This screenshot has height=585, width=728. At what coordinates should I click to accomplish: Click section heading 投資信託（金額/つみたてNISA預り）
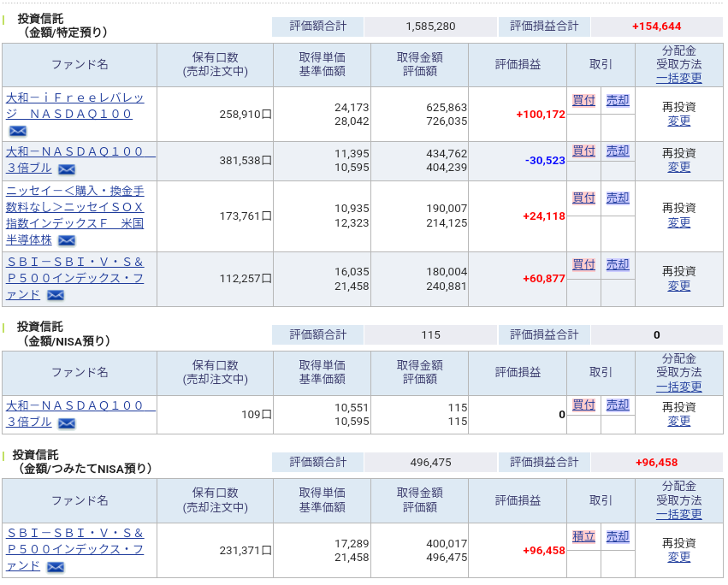[82, 462]
